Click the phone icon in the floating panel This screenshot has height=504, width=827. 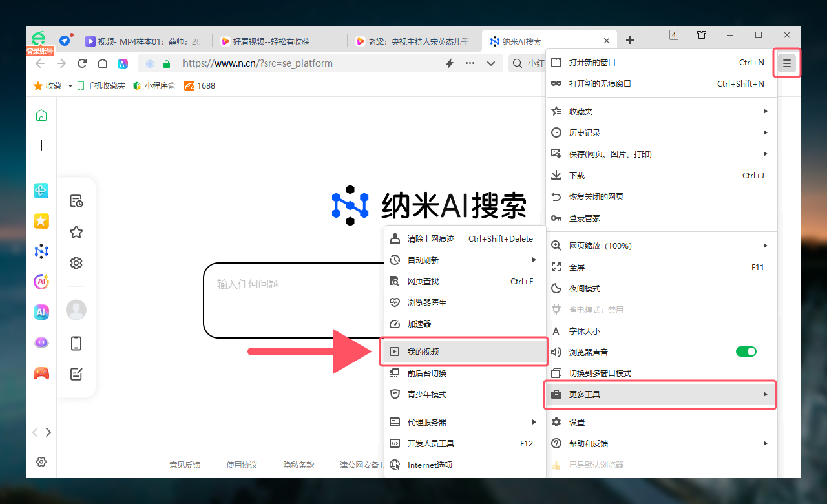76,343
